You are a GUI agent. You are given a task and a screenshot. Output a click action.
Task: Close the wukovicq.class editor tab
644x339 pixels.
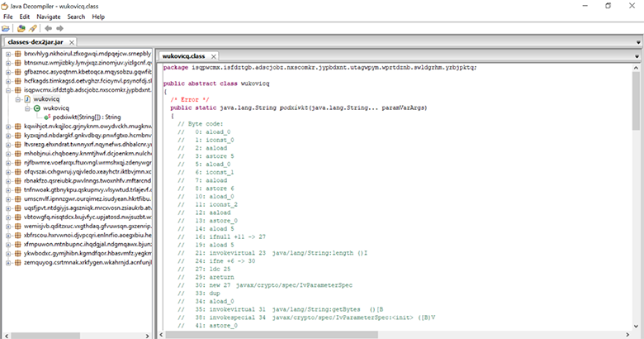pyautogui.click(x=213, y=56)
